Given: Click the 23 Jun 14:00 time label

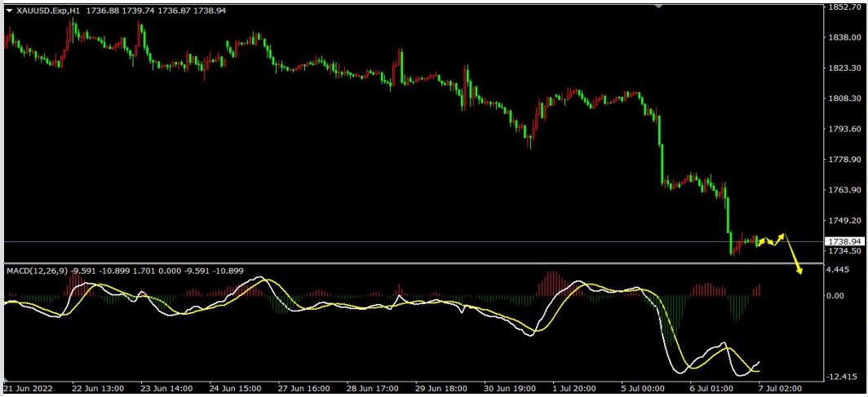Looking at the screenshot, I should [x=166, y=389].
